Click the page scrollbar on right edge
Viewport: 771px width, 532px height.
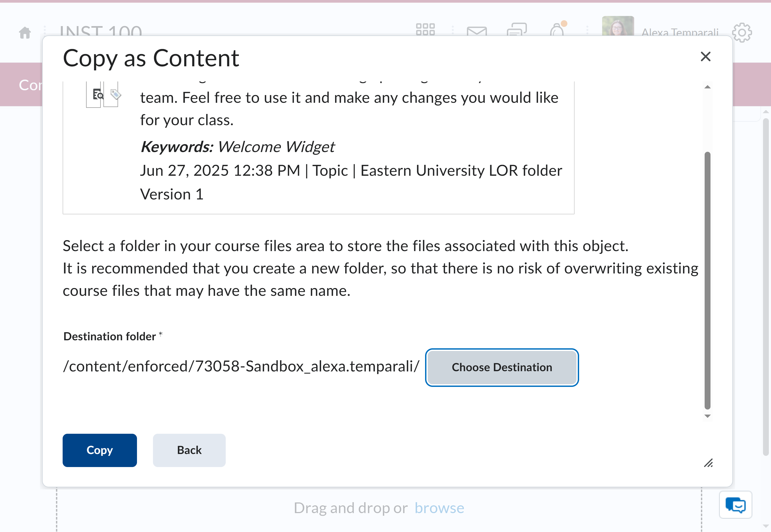tap(766, 287)
